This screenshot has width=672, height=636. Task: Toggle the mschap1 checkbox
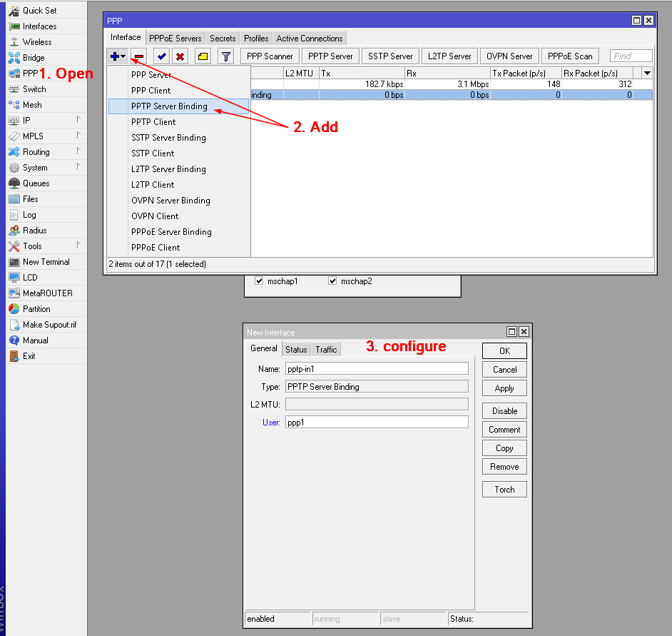click(259, 281)
